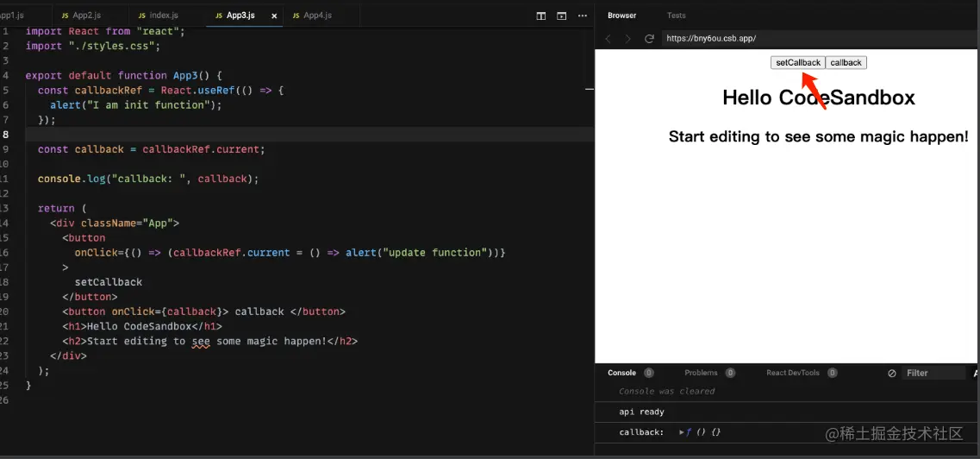Screen dimensions: 980x459
Task: Click the JS icon on the index.js tab
Action: [142, 16]
